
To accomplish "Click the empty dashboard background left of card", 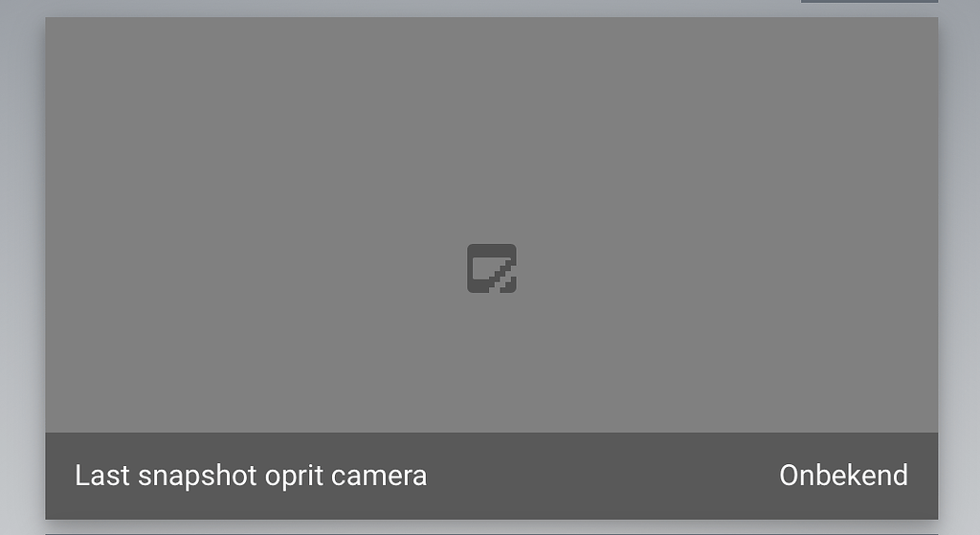I will [23, 268].
